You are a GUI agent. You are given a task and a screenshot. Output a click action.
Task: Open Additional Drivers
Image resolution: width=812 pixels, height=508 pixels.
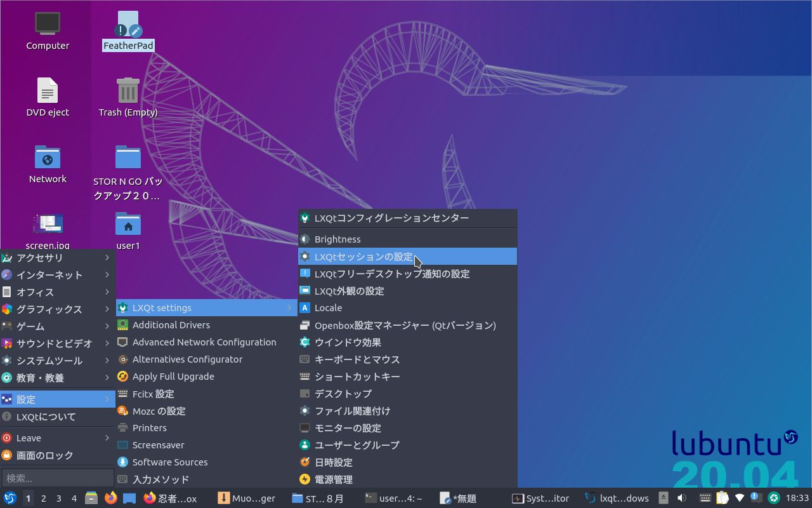tap(207, 324)
